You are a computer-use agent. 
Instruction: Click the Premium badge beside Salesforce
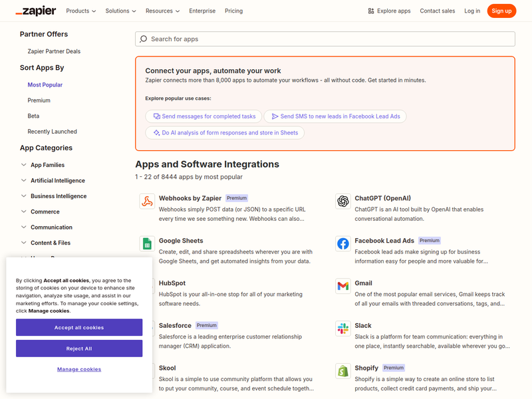click(x=207, y=325)
